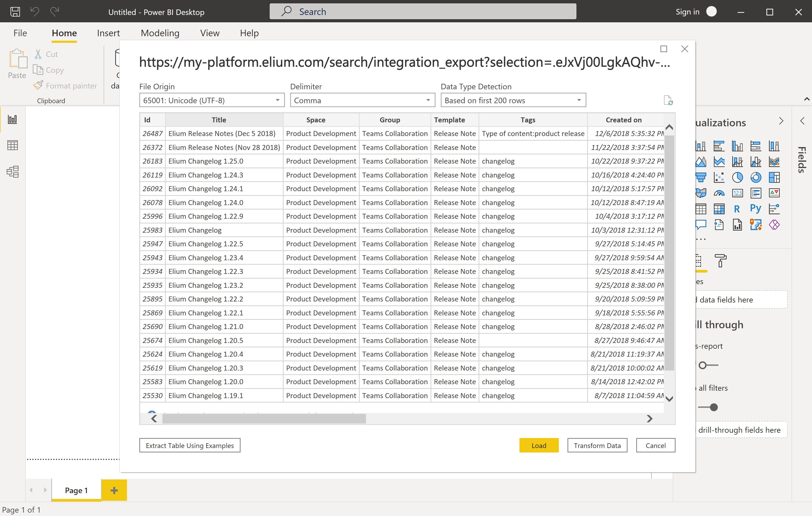Collapse the Visualizations pane chevron
Viewport: 812px width, 516px height.
point(781,121)
